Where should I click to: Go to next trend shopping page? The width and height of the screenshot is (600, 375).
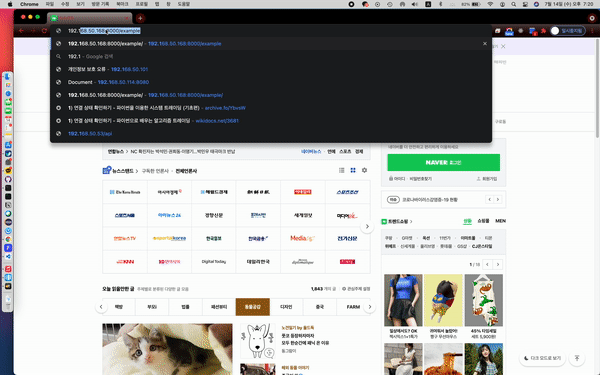coord(498,264)
